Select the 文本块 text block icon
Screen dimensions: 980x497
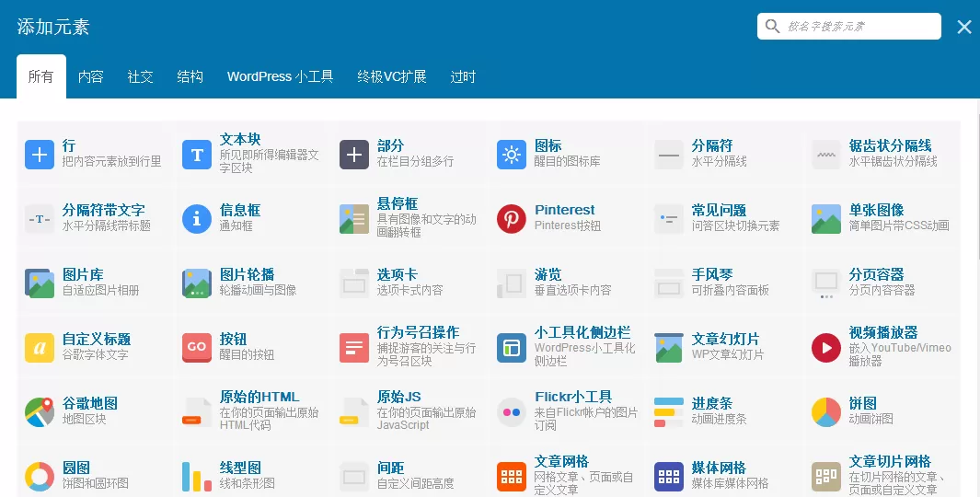click(197, 155)
